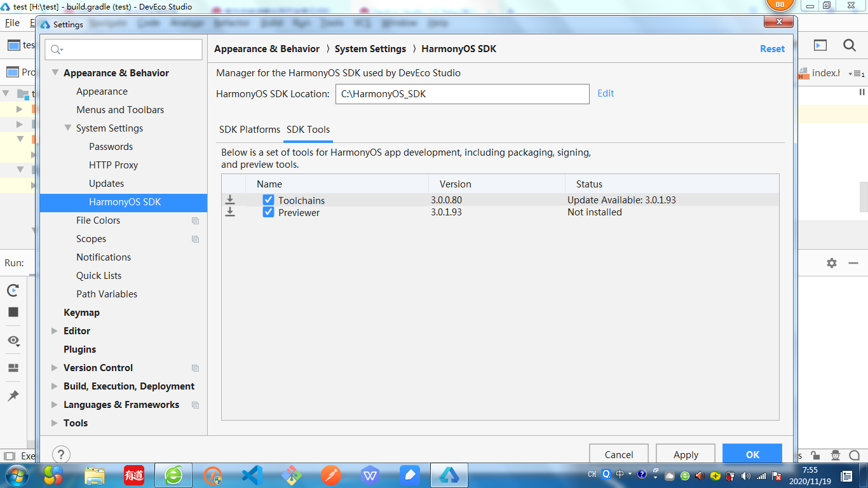Expand the Tools settings section
Screen dimensions: 868x488
[x=55, y=423]
